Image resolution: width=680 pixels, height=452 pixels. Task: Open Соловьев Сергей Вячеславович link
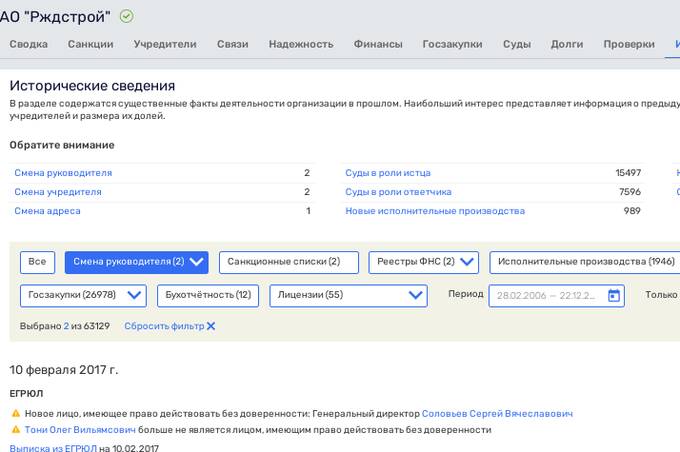point(497,413)
